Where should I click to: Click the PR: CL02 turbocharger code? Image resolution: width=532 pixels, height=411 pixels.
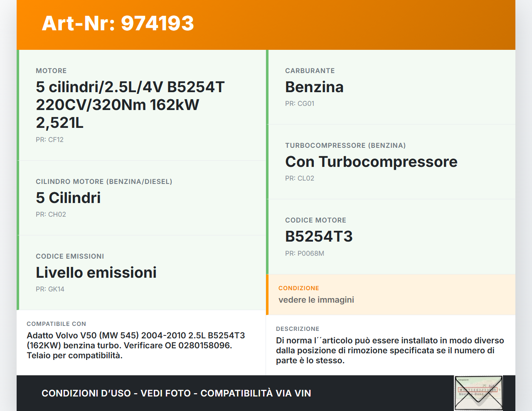[299, 179]
